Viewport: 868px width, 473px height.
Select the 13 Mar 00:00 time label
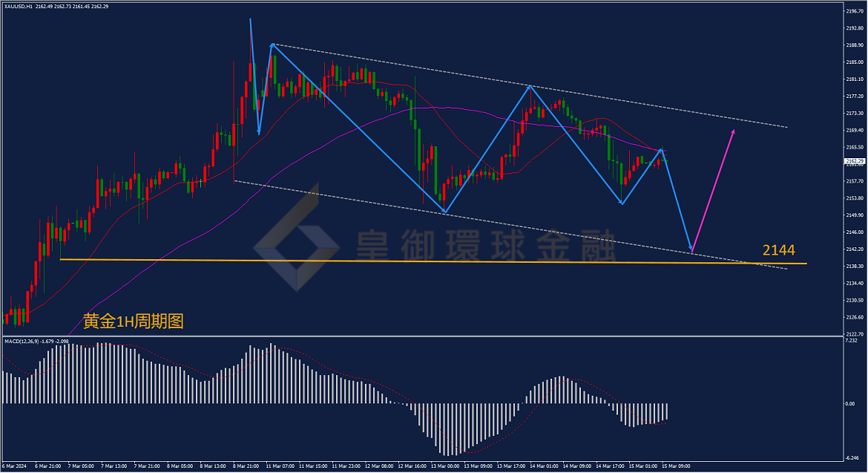click(x=445, y=466)
